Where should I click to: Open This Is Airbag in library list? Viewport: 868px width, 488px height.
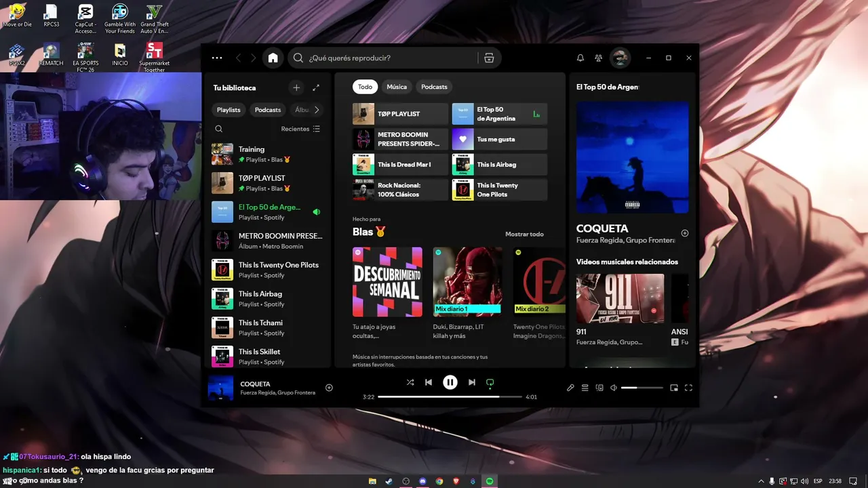pyautogui.click(x=268, y=299)
